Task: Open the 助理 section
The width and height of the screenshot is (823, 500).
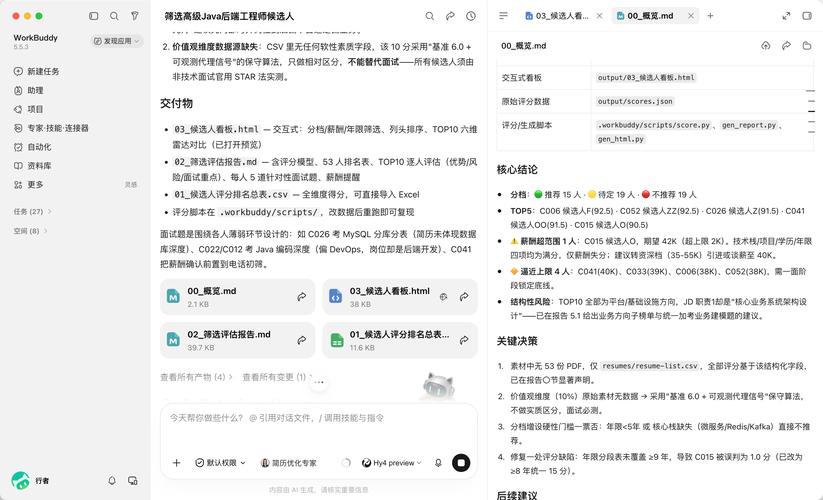Action: pyautogui.click(x=29, y=90)
